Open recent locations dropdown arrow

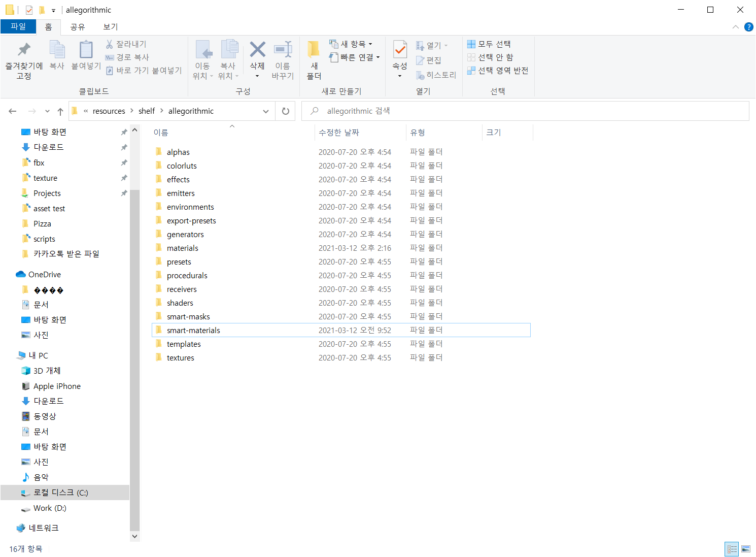47,111
